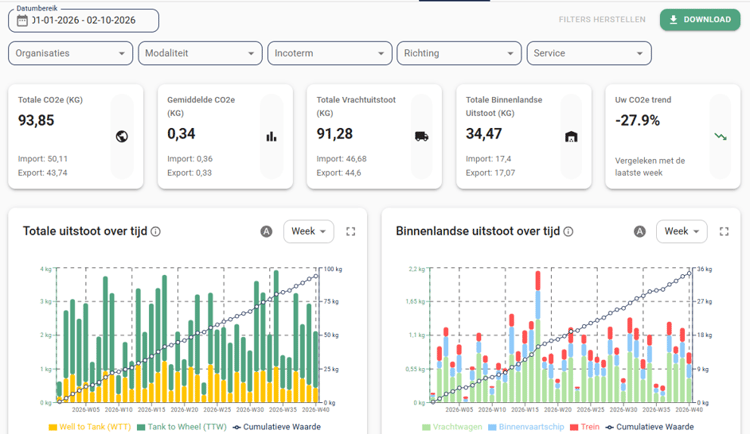Expand Binnenlandse uitstoot chart to fullscreen
Screen dimensions: 750x434
coord(724,232)
